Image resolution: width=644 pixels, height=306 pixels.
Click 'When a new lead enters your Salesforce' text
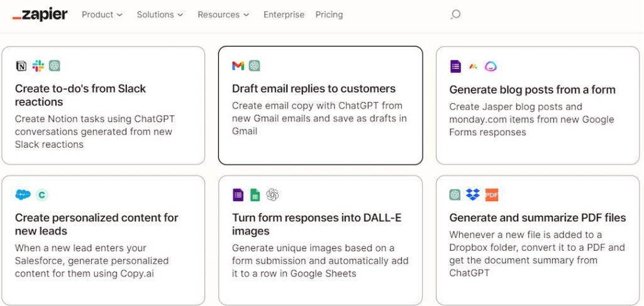[80, 254]
